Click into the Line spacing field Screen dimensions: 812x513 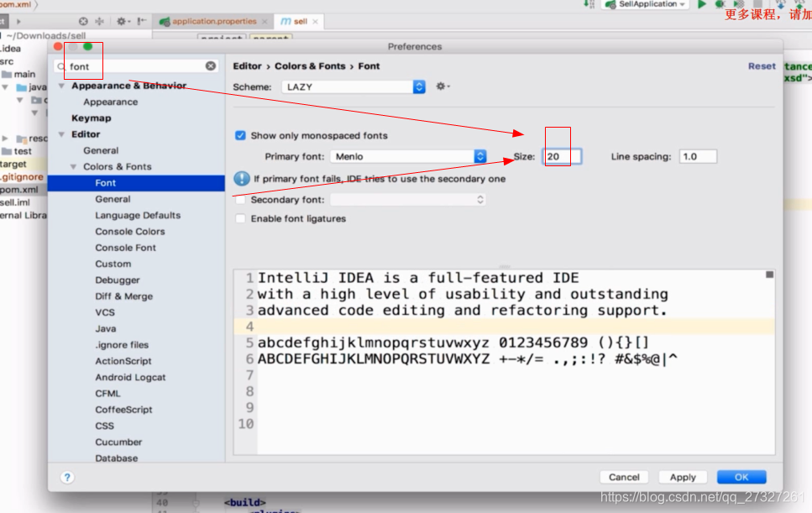point(698,156)
